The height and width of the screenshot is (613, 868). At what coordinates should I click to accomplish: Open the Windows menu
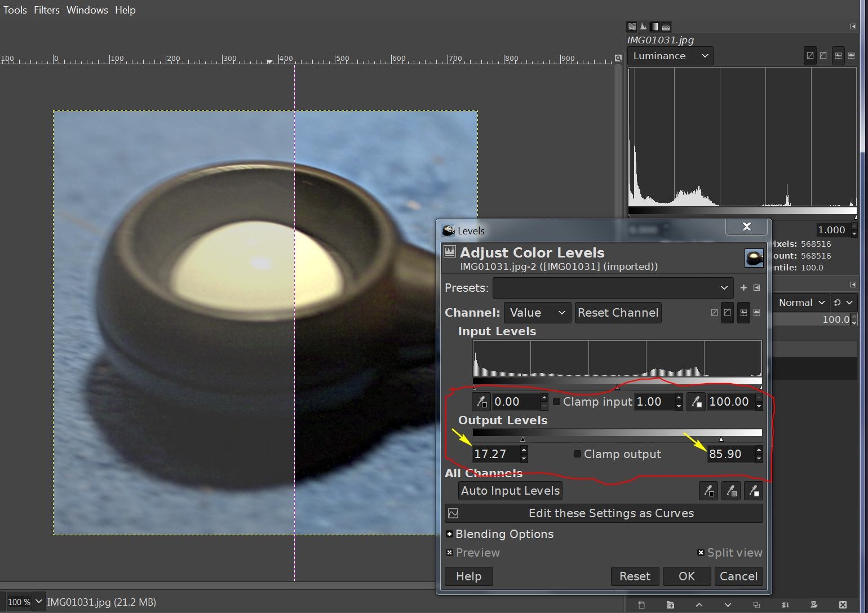[87, 10]
